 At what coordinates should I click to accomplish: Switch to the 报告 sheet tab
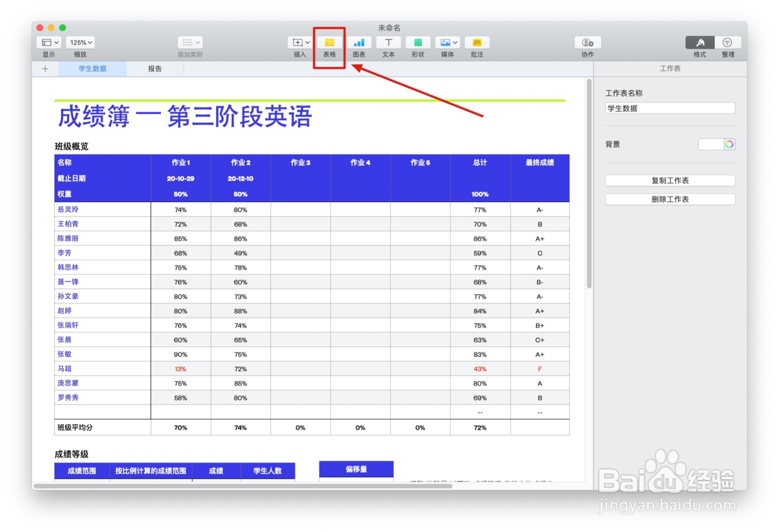tap(155, 69)
